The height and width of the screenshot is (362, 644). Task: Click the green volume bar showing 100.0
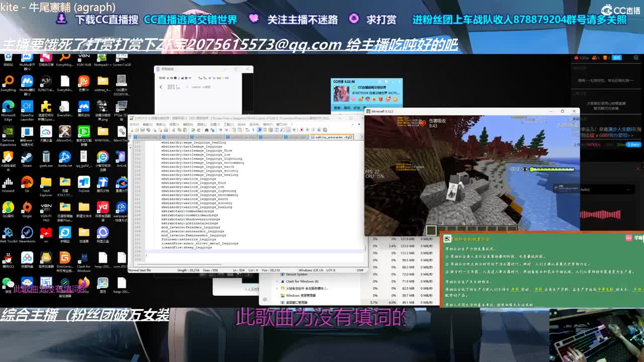[x=551, y=169]
